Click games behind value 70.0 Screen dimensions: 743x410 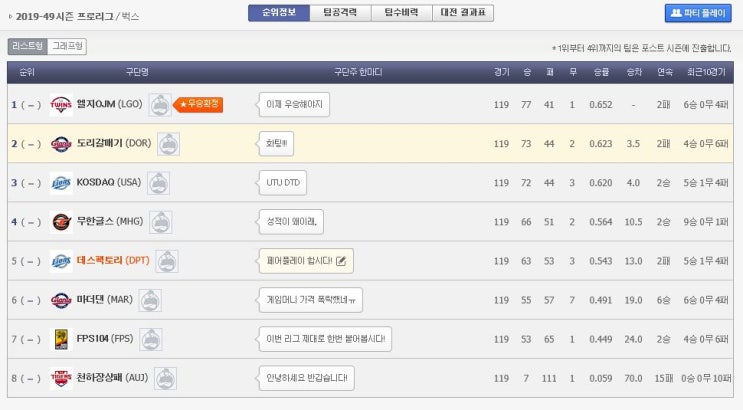pyautogui.click(x=633, y=379)
